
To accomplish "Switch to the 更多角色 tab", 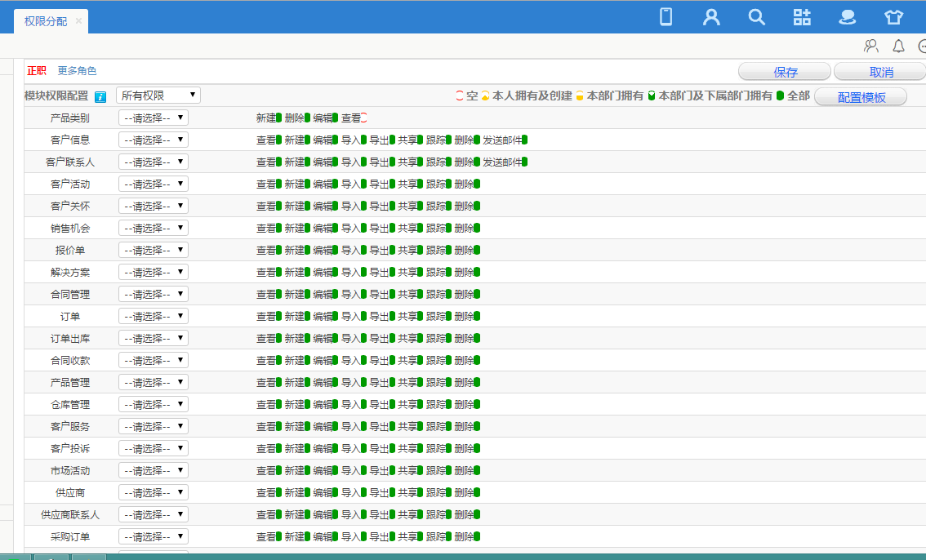I will pos(77,71).
